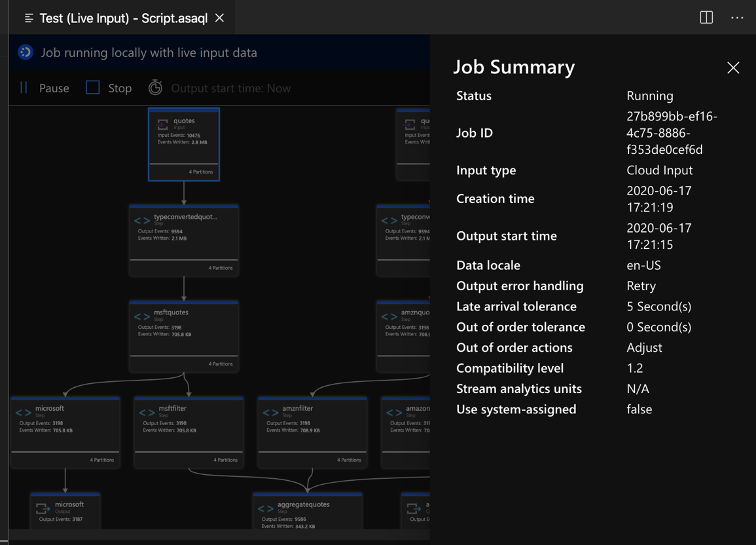
Task: Click Input Events 10476 on quotes node
Action: coord(179,136)
